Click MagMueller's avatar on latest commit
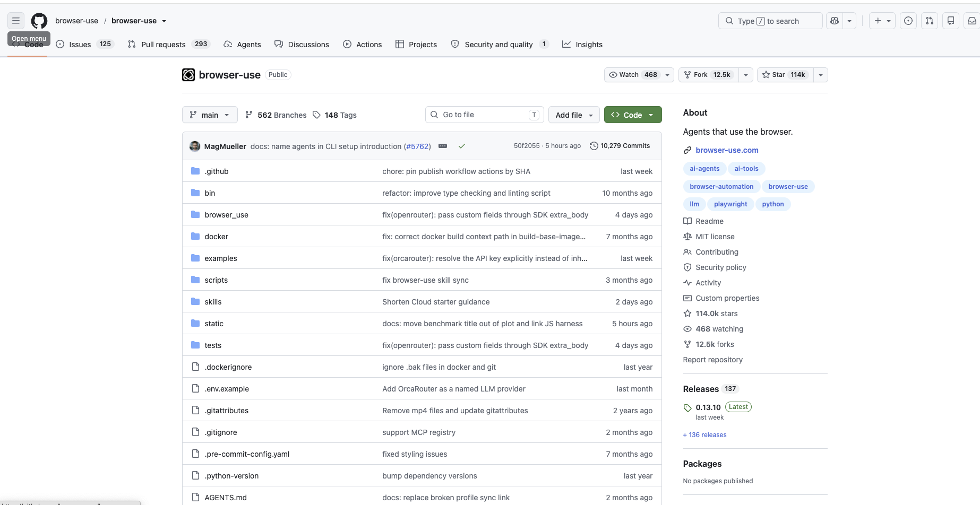The width and height of the screenshot is (980, 505). pos(195,146)
